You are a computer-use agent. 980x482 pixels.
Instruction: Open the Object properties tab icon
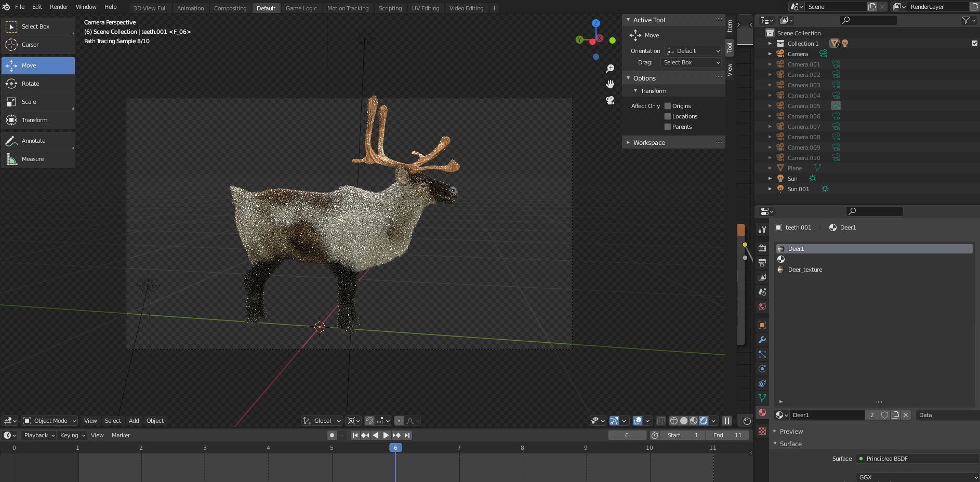tap(762, 325)
